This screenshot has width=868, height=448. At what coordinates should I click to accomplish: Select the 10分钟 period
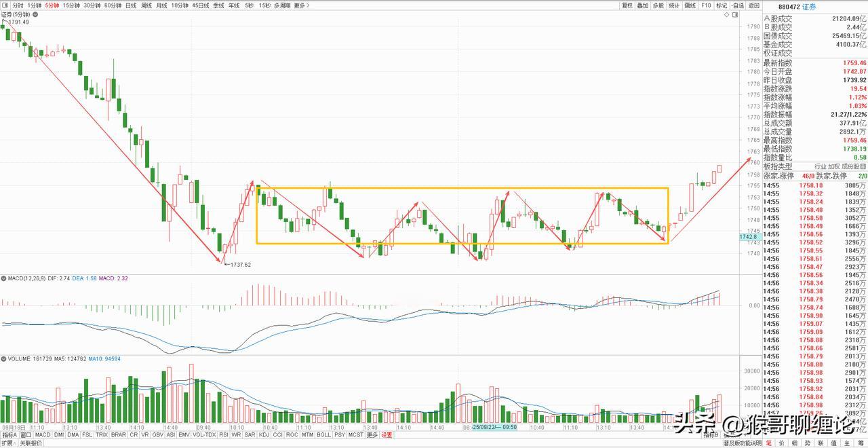(179, 5)
